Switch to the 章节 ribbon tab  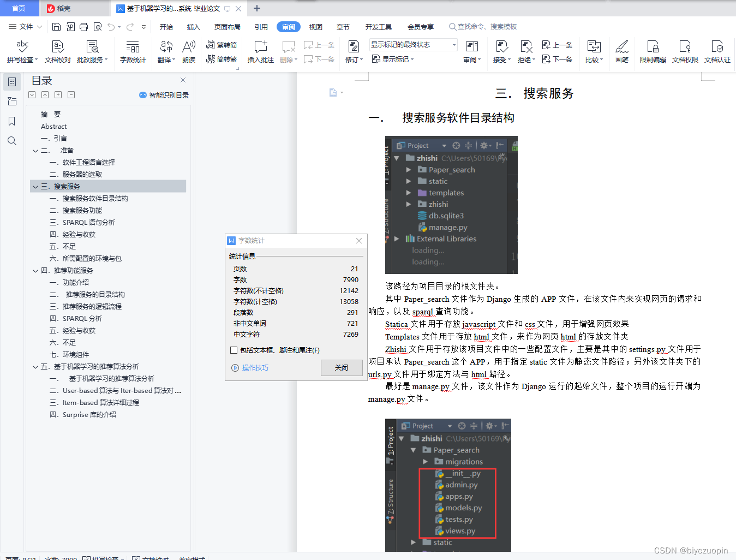pyautogui.click(x=343, y=26)
